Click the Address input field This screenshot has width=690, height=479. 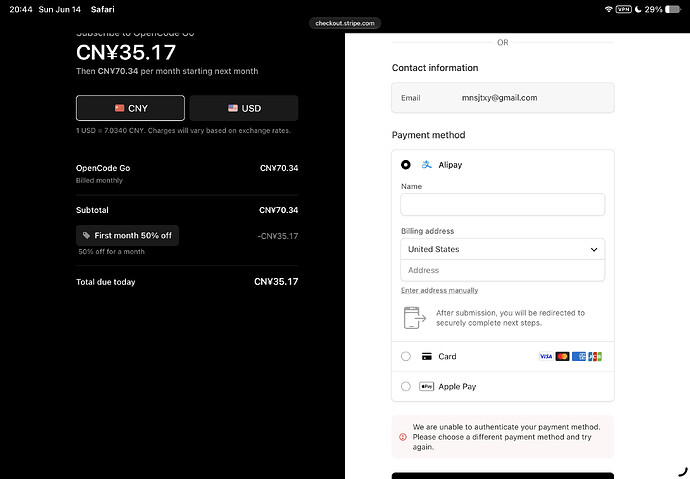[x=503, y=270]
